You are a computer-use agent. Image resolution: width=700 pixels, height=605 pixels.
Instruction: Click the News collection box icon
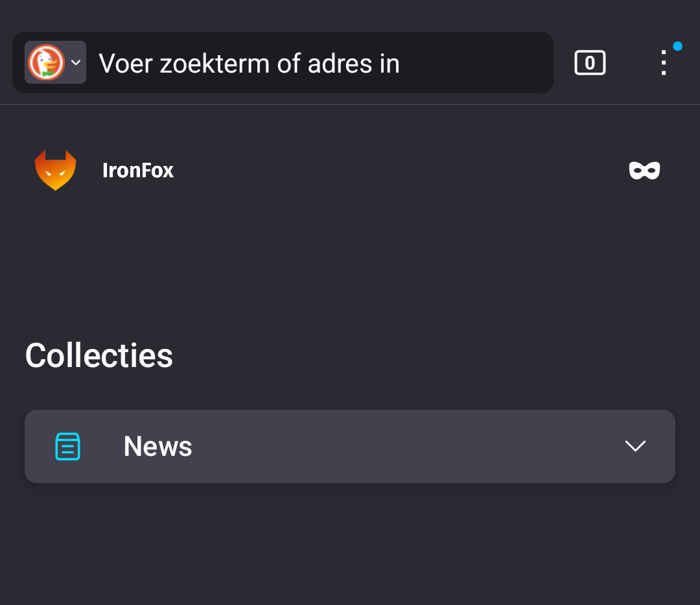[x=68, y=446]
